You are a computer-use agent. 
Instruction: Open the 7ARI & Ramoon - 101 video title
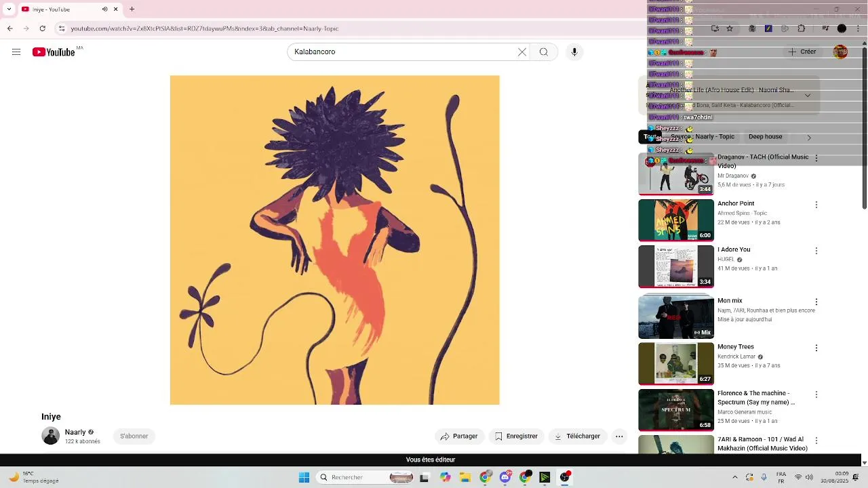point(762,444)
